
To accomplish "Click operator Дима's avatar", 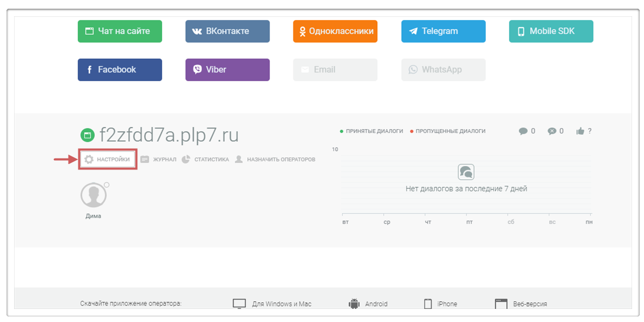I will point(93,196).
